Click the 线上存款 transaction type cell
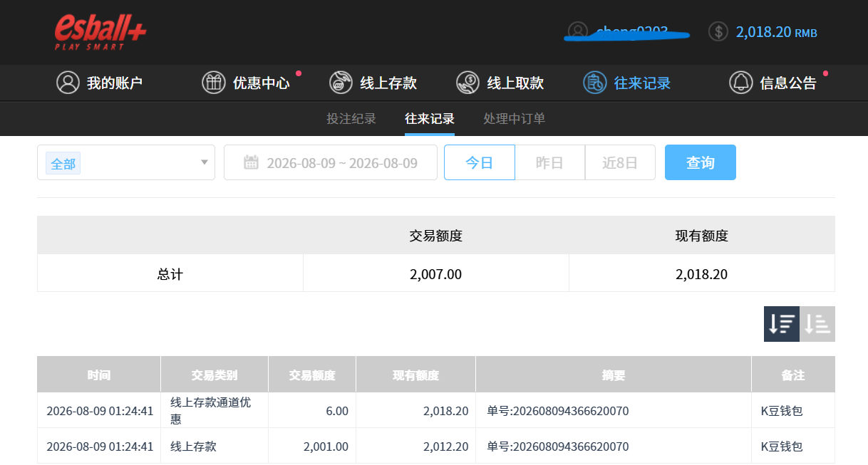This screenshot has width=868, height=465. click(x=215, y=446)
